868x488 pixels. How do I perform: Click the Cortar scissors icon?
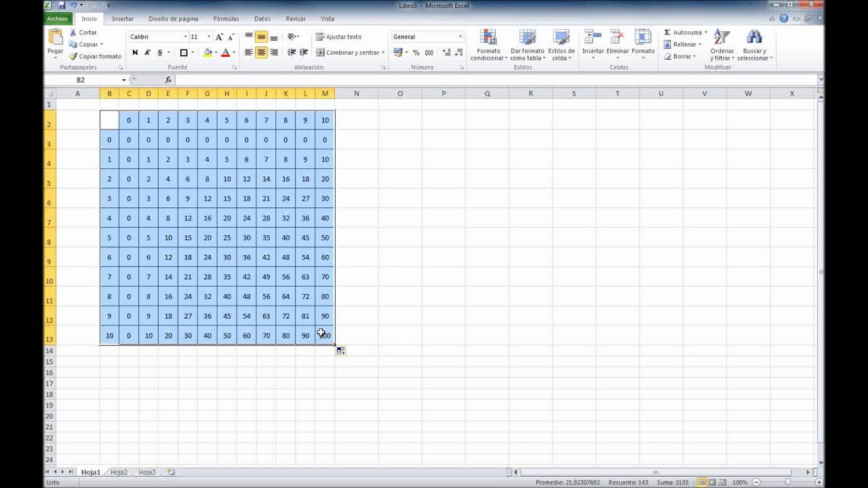tap(73, 33)
